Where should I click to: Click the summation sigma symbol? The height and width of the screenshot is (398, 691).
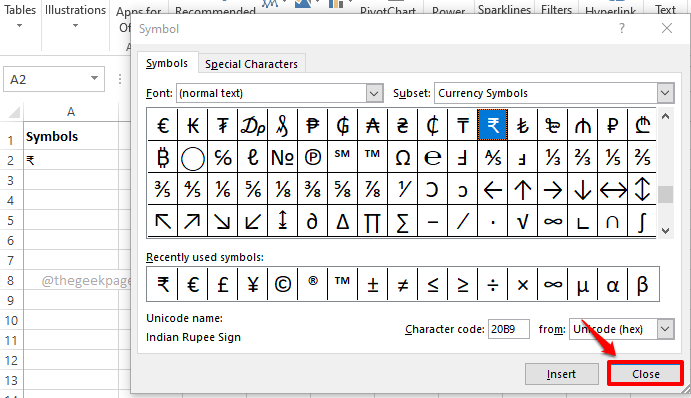(x=403, y=221)
